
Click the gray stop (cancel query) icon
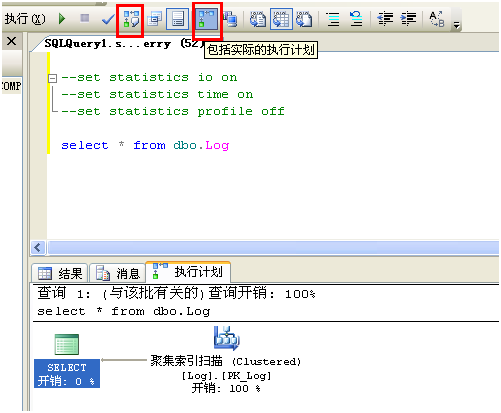click(85, 18)
